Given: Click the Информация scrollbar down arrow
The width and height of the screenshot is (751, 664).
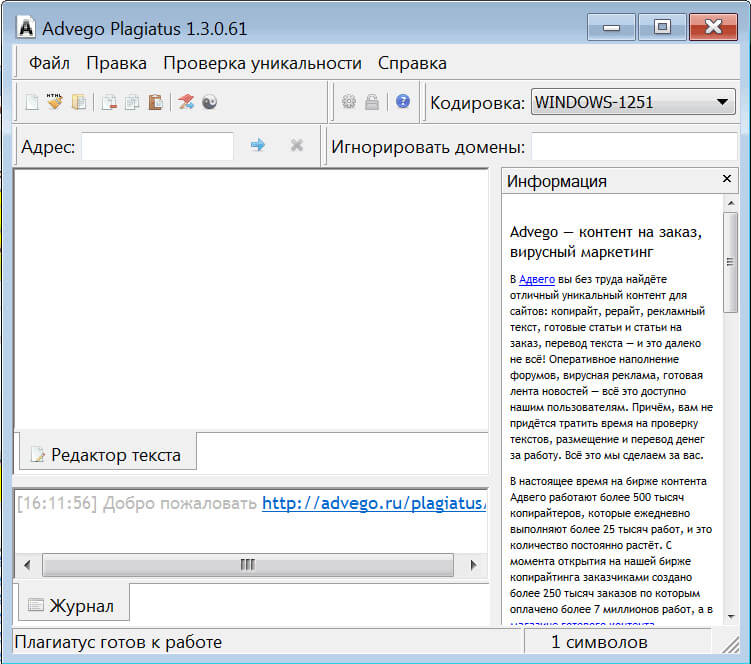Looking at the screenshot, I should [x=731, y=617].
